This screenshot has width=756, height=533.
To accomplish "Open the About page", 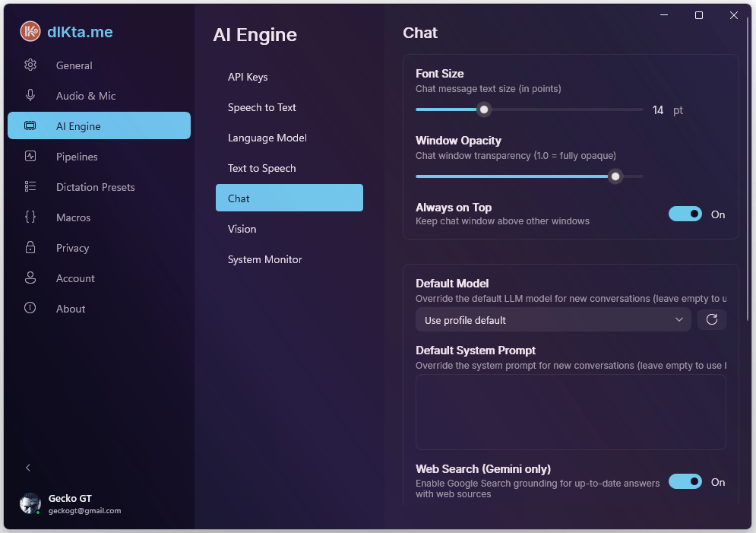I will coord(99,308).
